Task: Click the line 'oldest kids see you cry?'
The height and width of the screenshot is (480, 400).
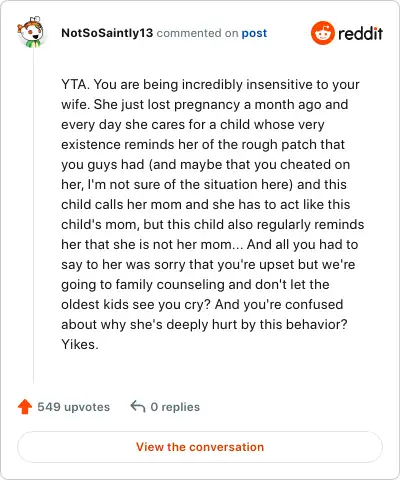Action: point(202,305)
